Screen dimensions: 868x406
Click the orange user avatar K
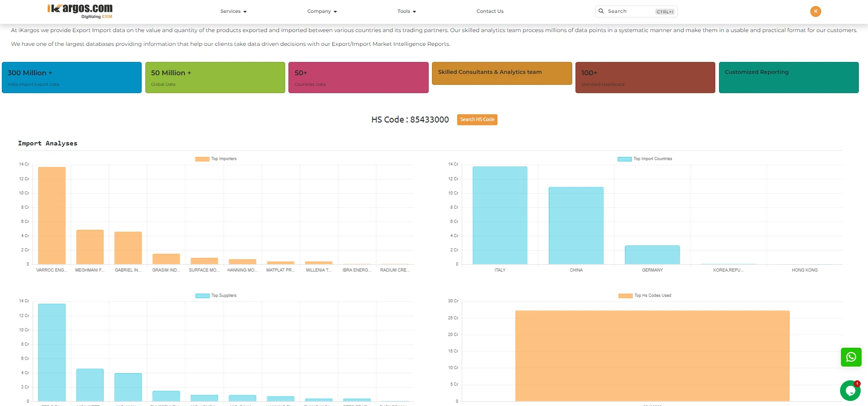pos(815,11)
